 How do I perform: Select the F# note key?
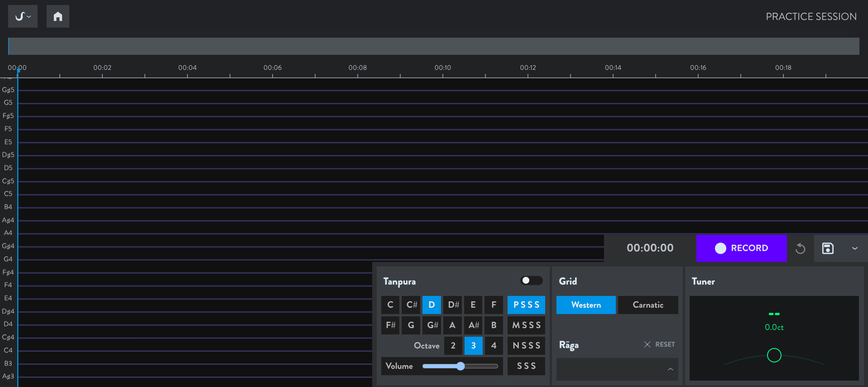click(x=390, y=325)
